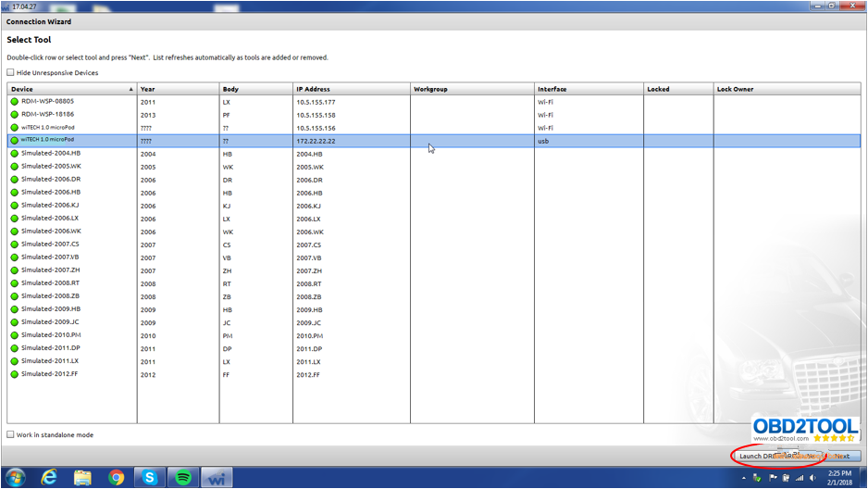
Task: Sort by the Year column header
Action: (x=176, y=89)
